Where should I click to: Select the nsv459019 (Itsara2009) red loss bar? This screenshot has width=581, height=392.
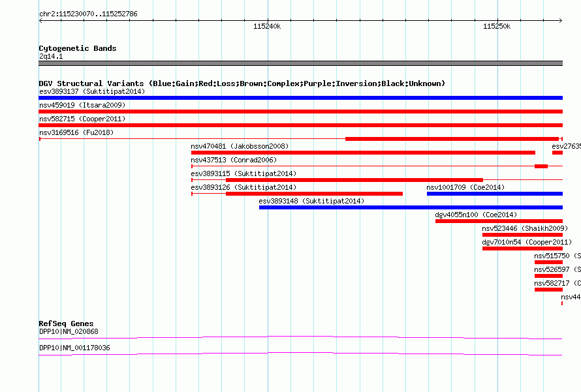(300, 112)
